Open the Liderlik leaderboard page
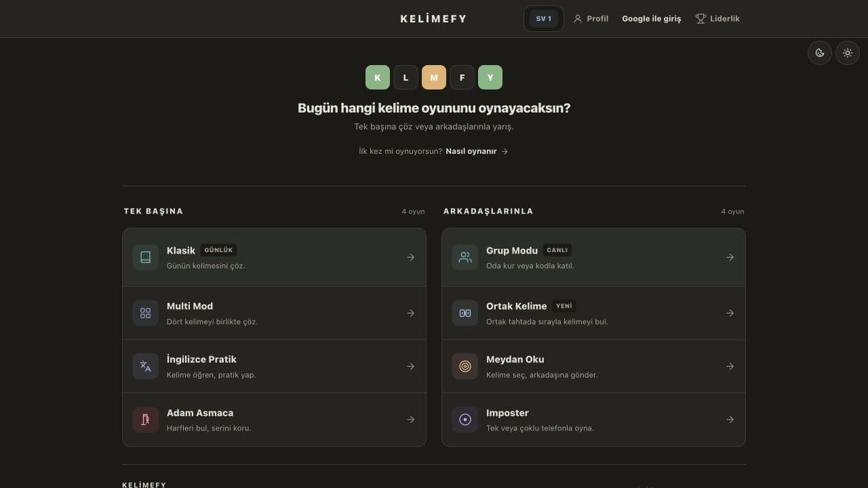 click(717, 19)
